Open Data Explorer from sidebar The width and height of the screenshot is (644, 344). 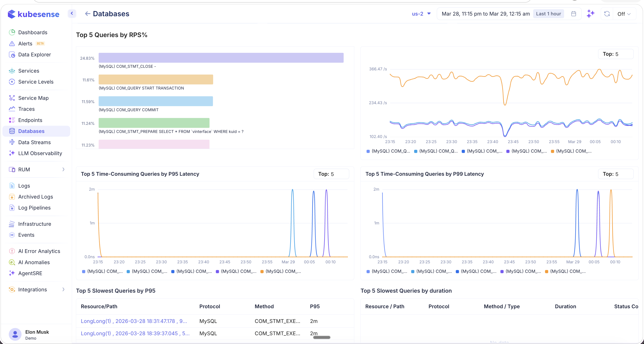pos(34,54)
